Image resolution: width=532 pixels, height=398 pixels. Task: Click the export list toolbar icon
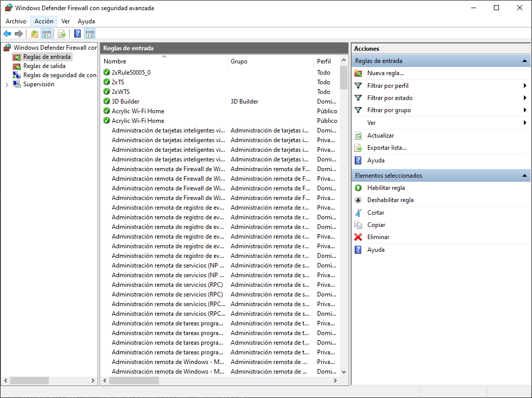click(62, 34)
